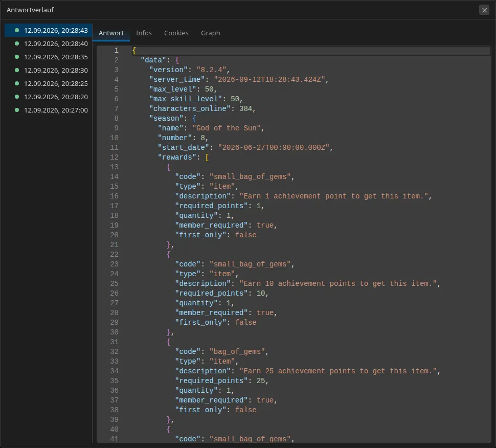The image size is (496, 448).
Task: Select response entry 12.09.2026, 20:28:20
Action: click(49, 97)
